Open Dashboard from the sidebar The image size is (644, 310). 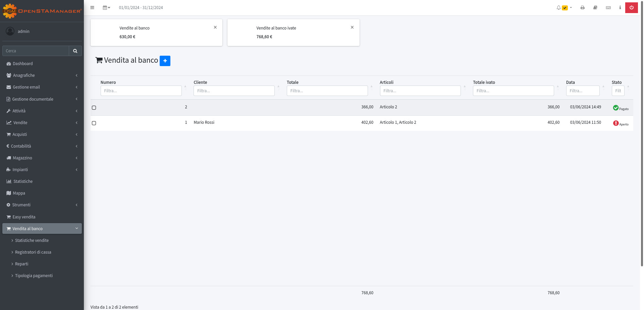22,64
